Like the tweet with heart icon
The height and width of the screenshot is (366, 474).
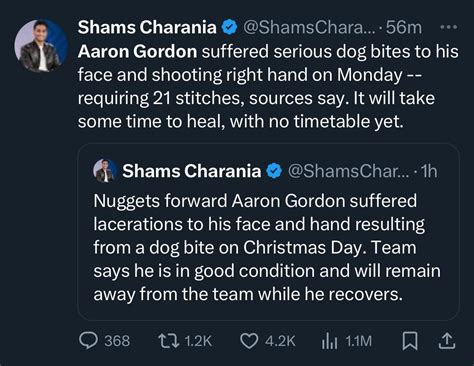(x=249, y=341)
